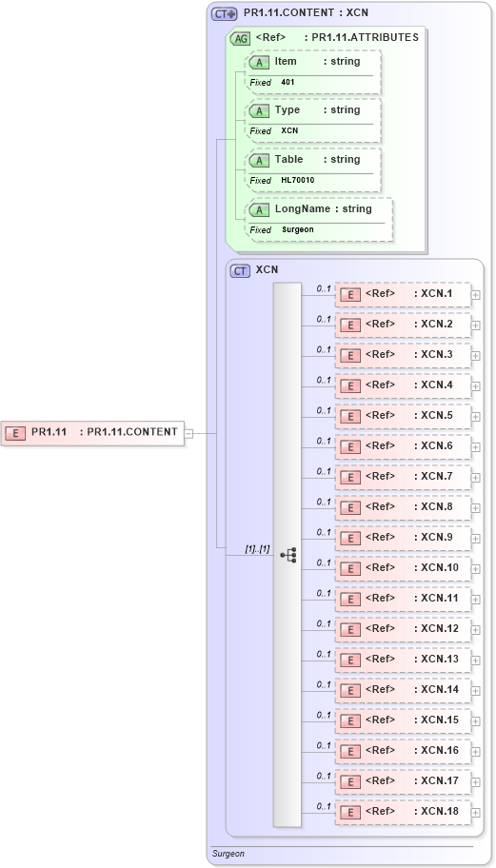The width and height of the screenshot is (496, 868).
Task: Click the E icon of XCN.2
Action: (349, 325)
